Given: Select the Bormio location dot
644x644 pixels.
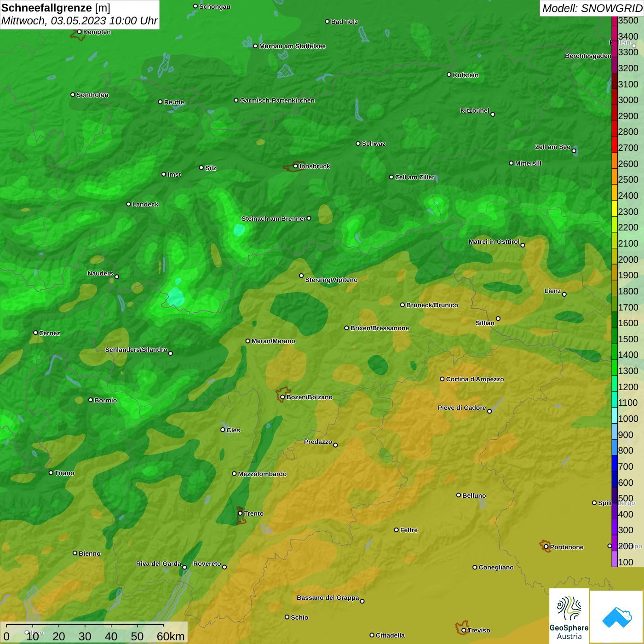Looking at the screenshot, I should [x=91, y=400].
